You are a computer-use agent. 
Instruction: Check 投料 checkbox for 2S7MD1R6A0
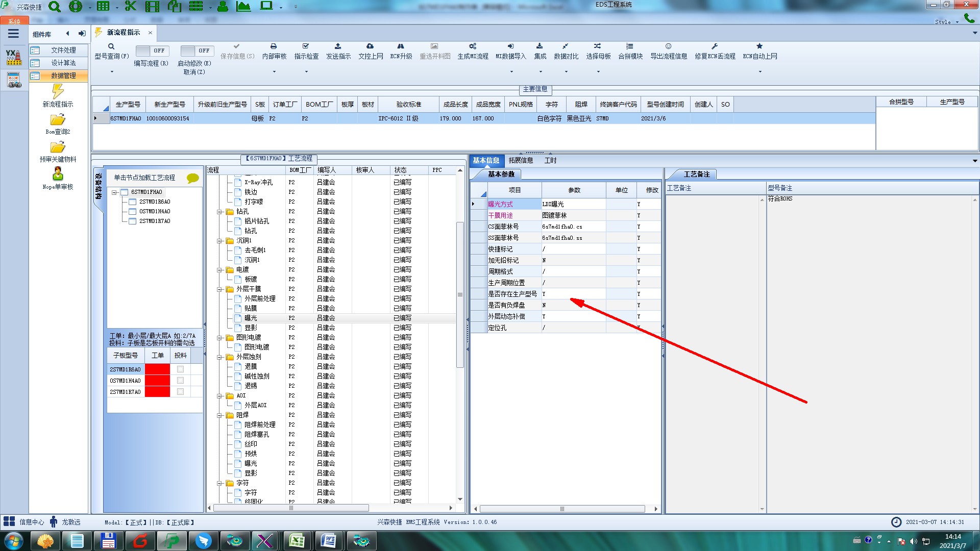coord(180,369)
